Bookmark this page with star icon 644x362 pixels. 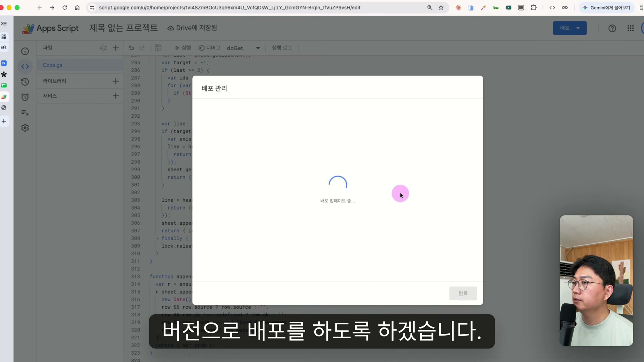441,7
